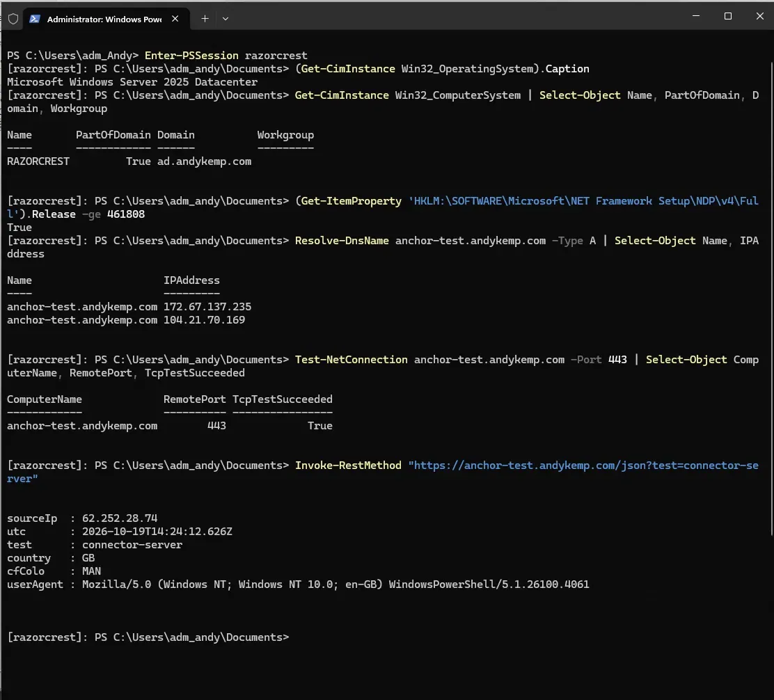The width and height of the screenshot is (774, 700).
Task: Click the PowerShell icon on the tab
Action: 35,19
